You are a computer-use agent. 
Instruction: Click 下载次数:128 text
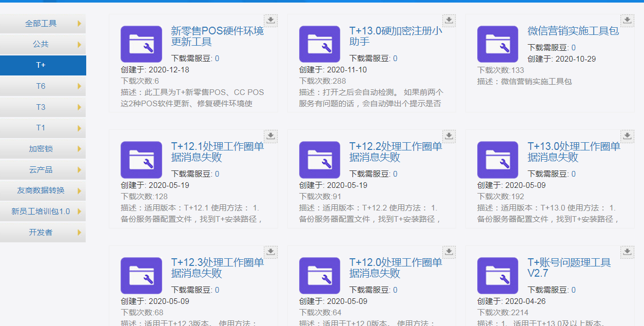click(x=144, y=197)
